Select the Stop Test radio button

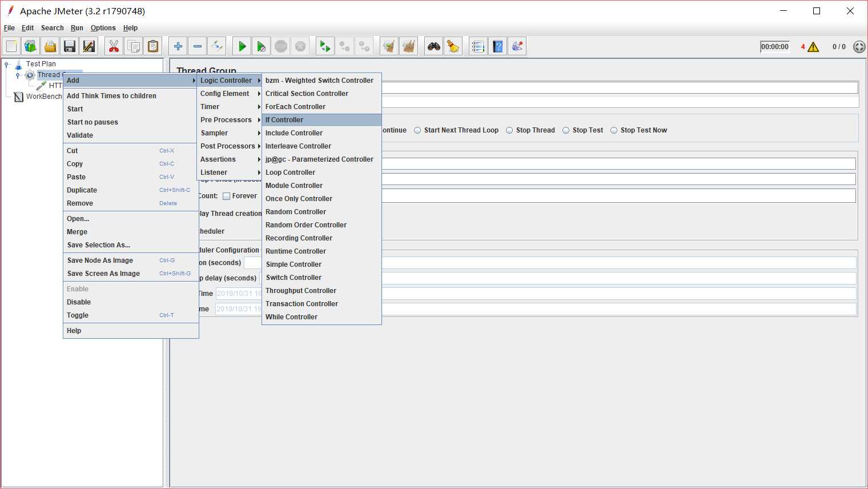tap(566, 130)
